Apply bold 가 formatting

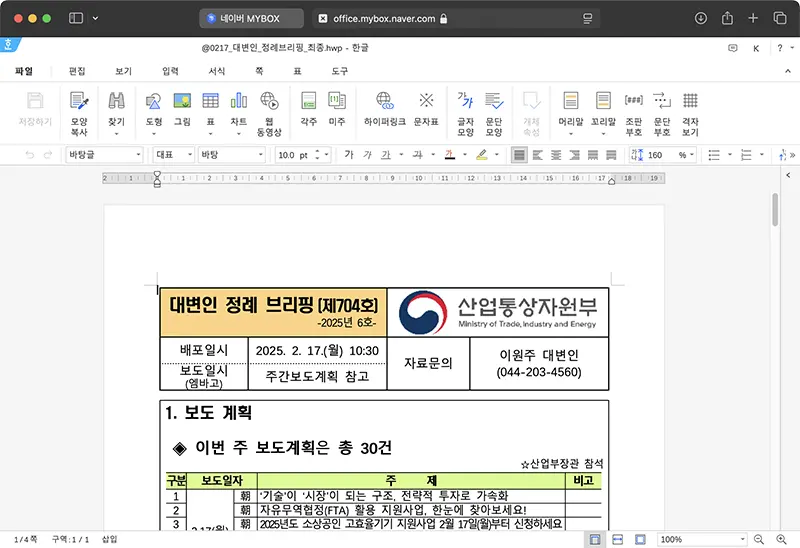pos(349,155)
